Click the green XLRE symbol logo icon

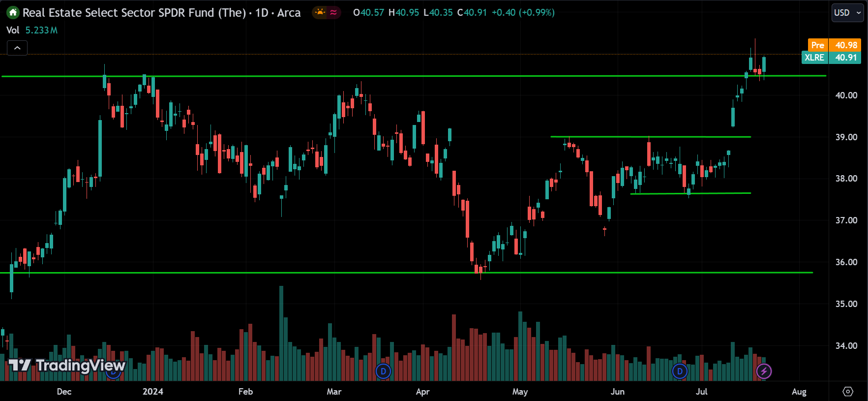(13, 13)
